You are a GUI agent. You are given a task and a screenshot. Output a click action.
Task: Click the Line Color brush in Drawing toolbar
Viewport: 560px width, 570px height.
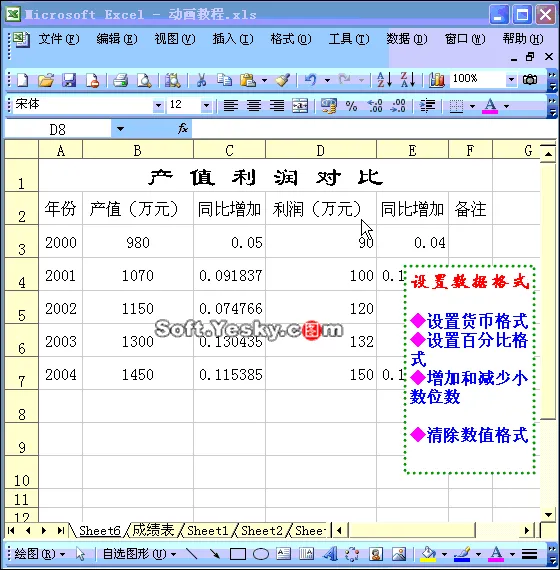point(462,554)
